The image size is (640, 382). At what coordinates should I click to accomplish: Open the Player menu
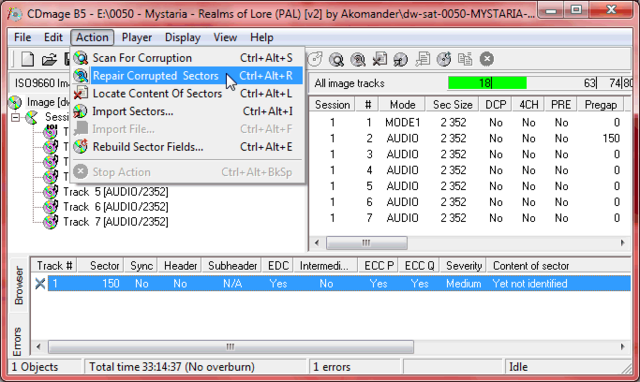tap(137, 38)
